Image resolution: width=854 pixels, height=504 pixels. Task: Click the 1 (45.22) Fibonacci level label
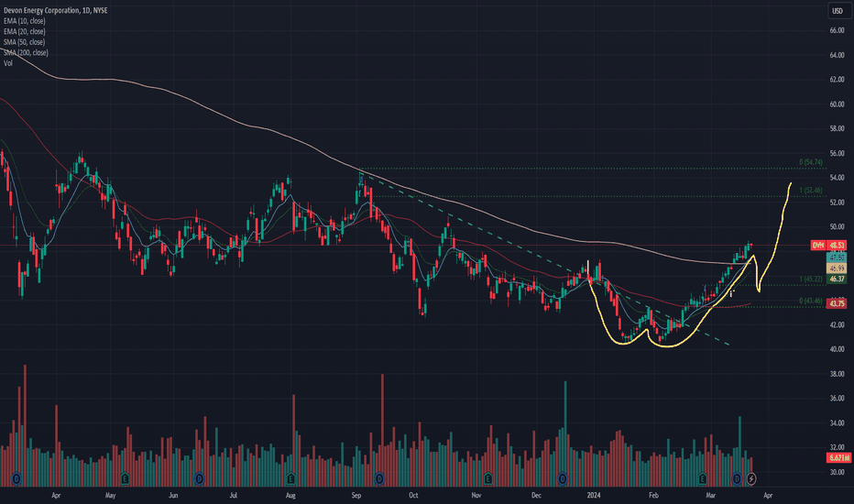(810, 279)
